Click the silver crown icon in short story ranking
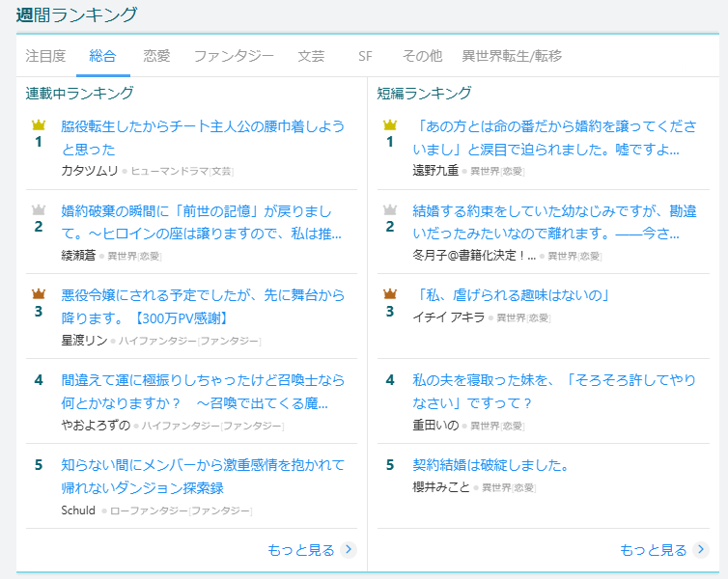 [x=390, y=209]
